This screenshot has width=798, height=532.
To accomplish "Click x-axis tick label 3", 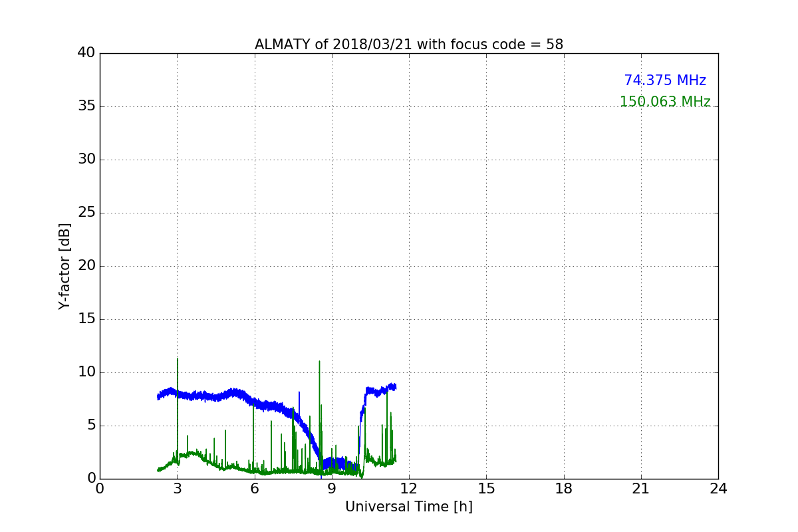I will 177,488.
